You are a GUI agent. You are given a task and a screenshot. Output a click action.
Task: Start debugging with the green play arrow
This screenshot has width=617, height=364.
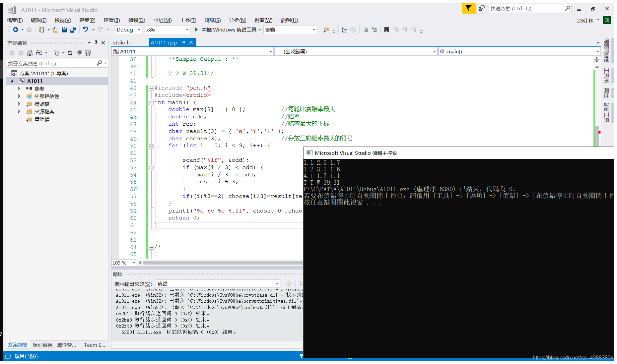196,30
